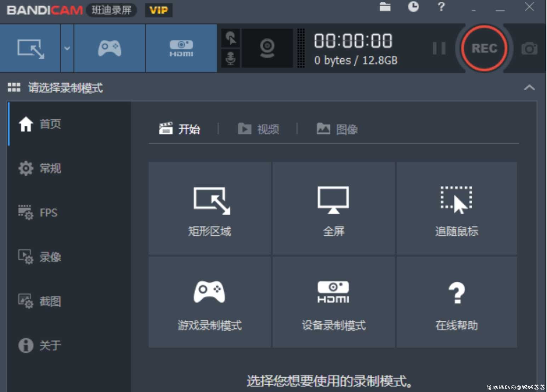
Task: Open 在线帮助 online help tile
Action: pos(457,302)
